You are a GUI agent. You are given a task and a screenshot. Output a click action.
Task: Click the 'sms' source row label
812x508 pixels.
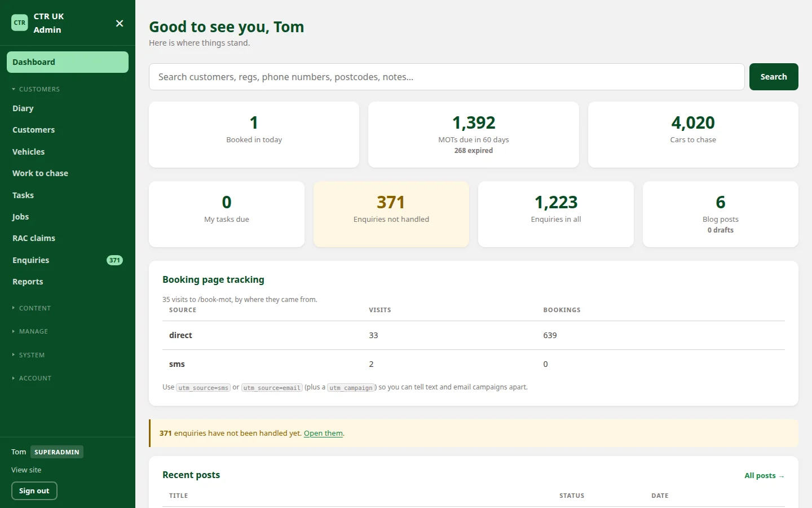pos(177,364)
